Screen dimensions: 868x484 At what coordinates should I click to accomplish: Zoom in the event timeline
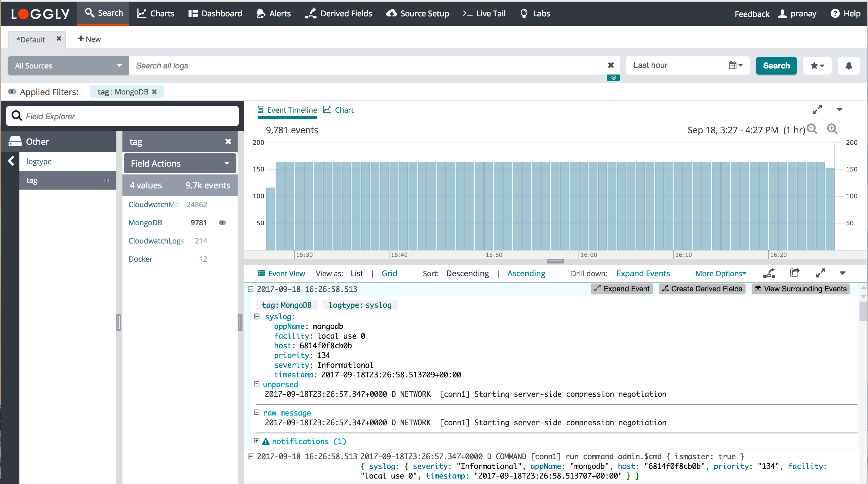point(832,129)
